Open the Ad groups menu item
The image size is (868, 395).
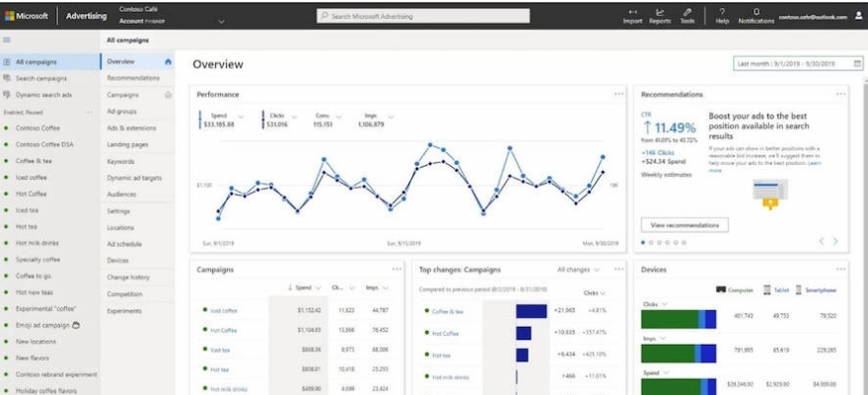tap(121, 112)
